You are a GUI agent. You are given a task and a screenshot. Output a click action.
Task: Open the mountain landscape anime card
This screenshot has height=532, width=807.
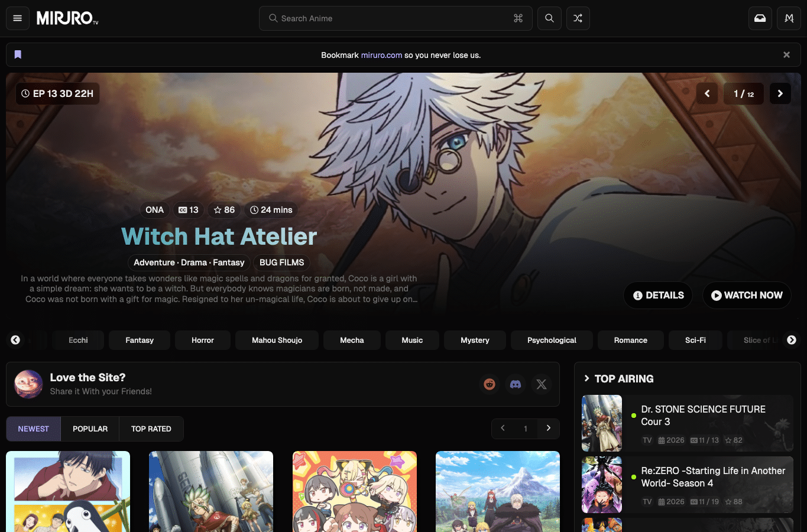pyautogui.click(x=498, y=492)
